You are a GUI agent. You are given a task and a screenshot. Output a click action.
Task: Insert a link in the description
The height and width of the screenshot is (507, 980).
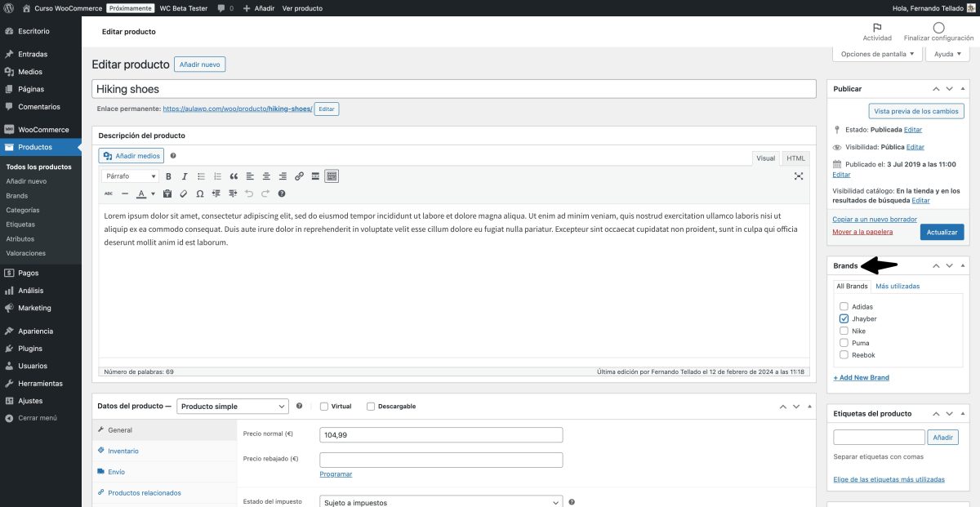(x=300, y=176)
